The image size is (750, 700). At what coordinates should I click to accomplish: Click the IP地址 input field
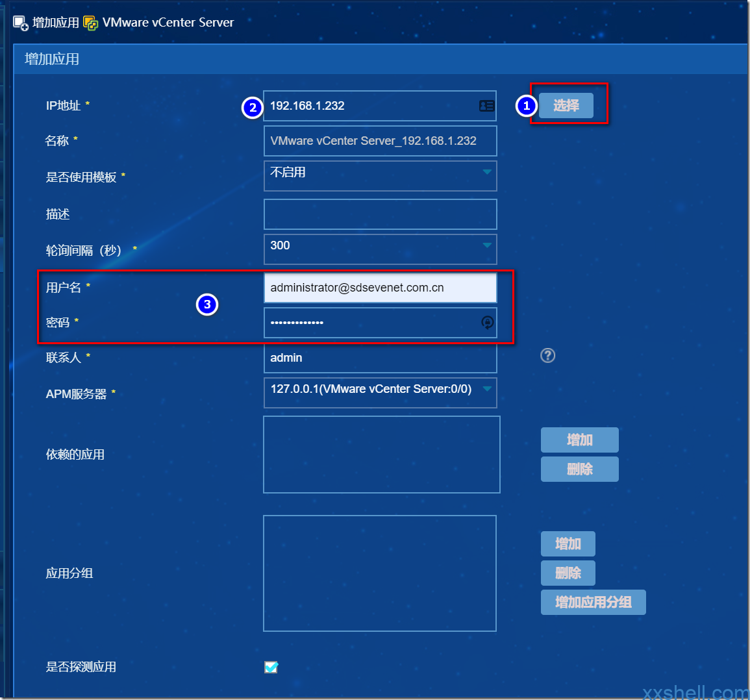click(380, 106)
